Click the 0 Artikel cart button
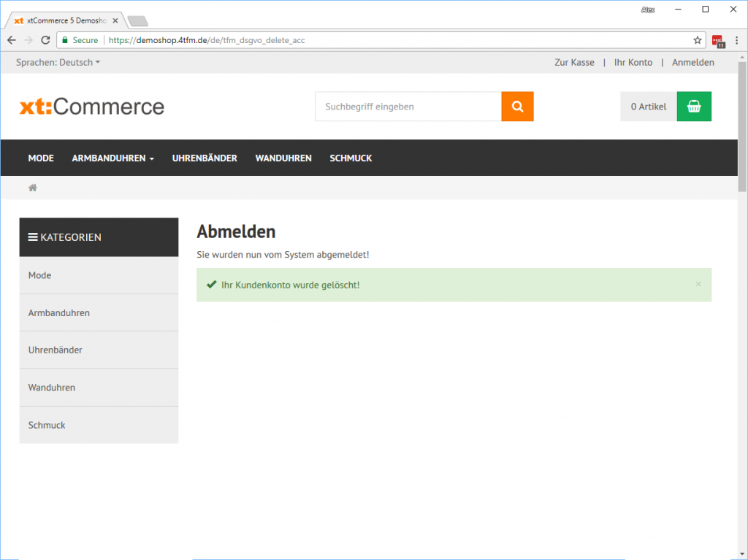 [649, 107]
